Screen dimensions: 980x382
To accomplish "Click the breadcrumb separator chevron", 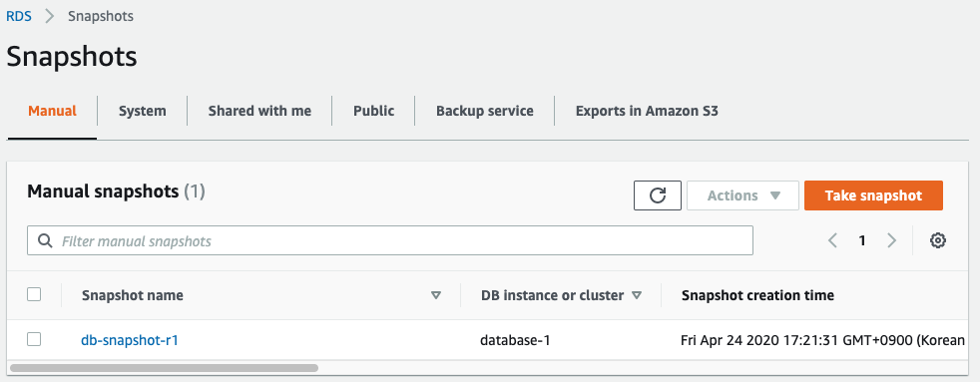I will tap(51, 16).
